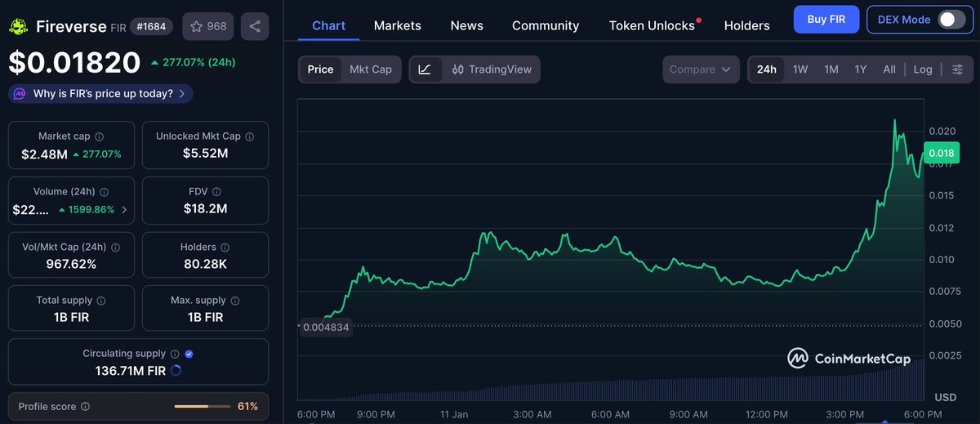Image resolution: width=980 pixels, height=424 pixels.
Task: Click the USD currency label on chart
Action: 945,398
